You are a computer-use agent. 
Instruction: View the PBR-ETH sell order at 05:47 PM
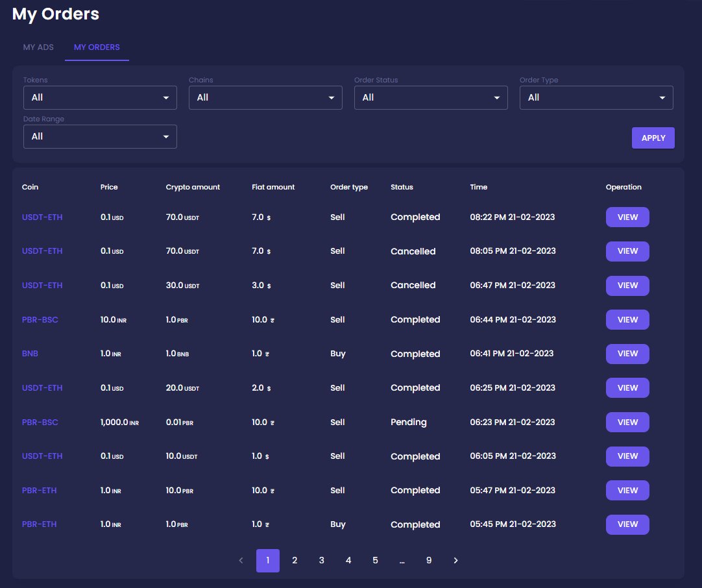627,491
